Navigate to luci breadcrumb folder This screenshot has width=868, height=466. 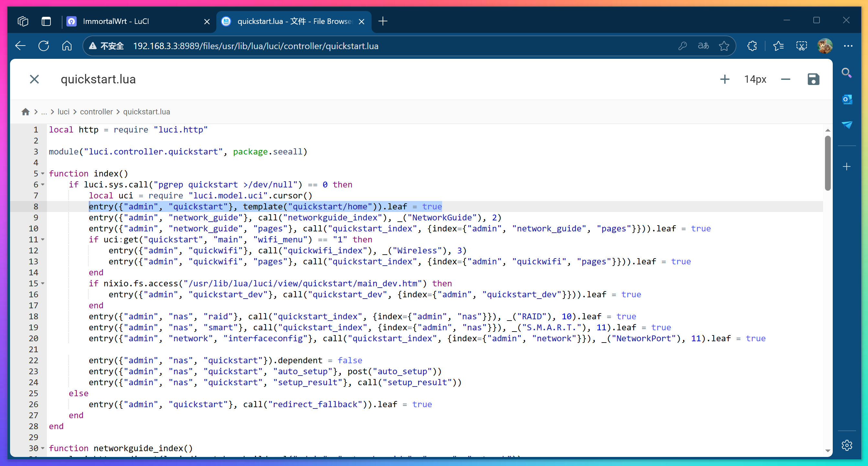(x=63, y=112)
